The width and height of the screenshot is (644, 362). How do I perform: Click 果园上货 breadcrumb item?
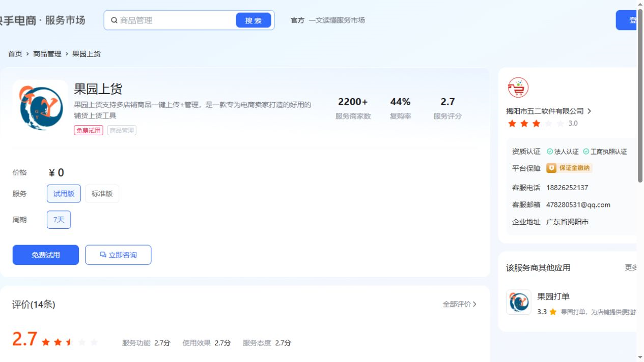pos(87,54)
